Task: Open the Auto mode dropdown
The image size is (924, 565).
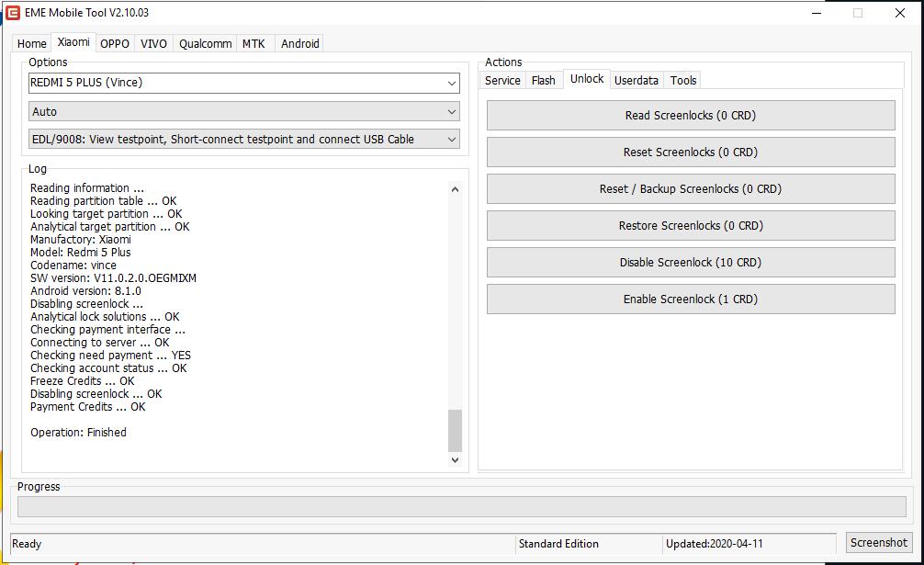Action: [x=244, y=111]
